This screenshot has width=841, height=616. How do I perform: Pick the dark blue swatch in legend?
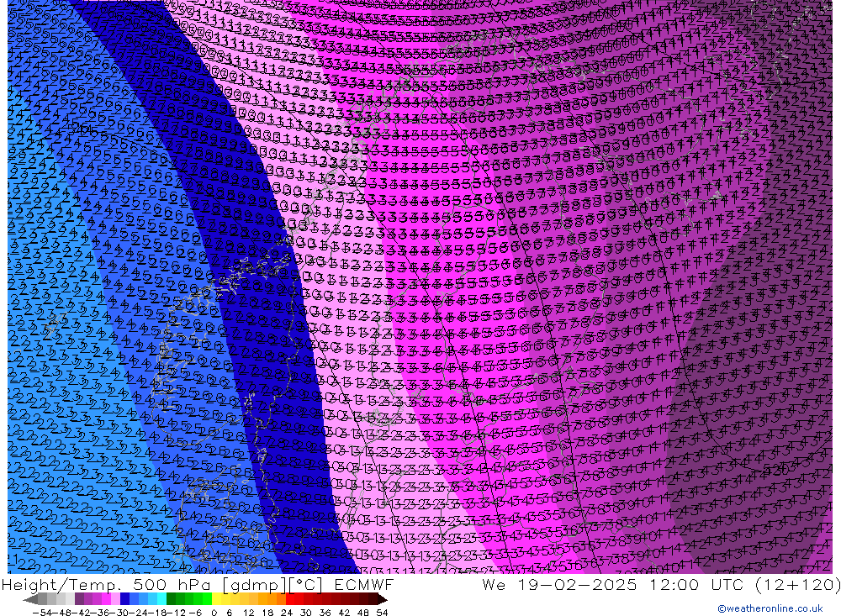[x=124, y=599]
